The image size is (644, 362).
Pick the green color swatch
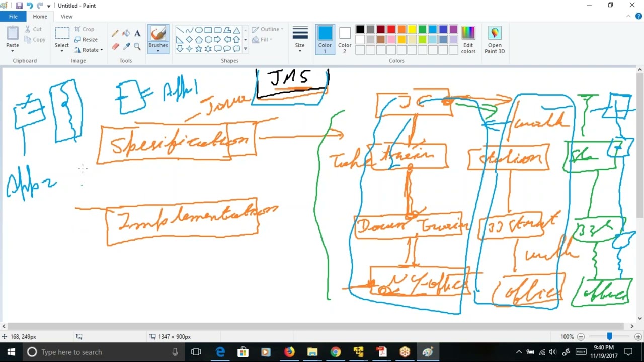(423, 29)
